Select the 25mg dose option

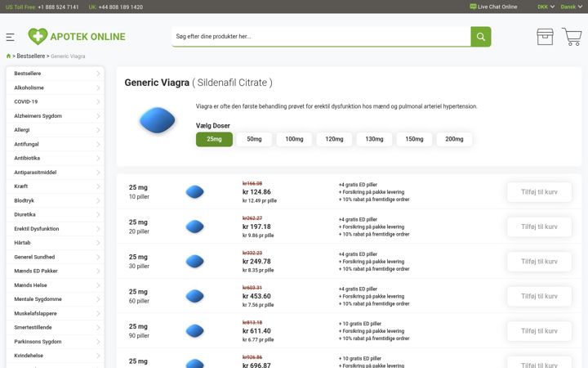pyautogui.click(x=214, y=139)
